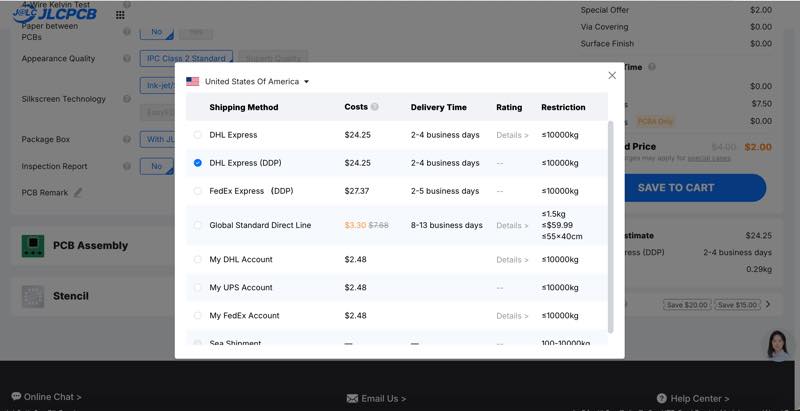Click the $24.25 cost of DHL Express (DDP)

358,163
